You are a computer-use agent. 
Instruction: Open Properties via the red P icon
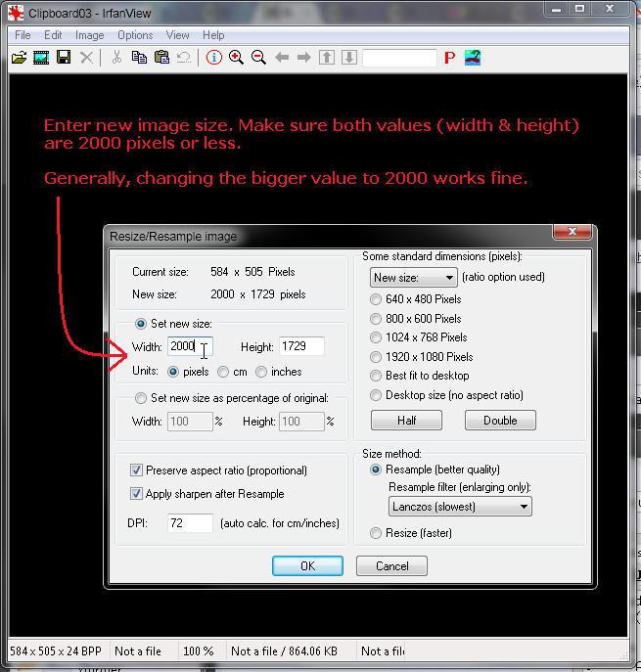point(450,58)
